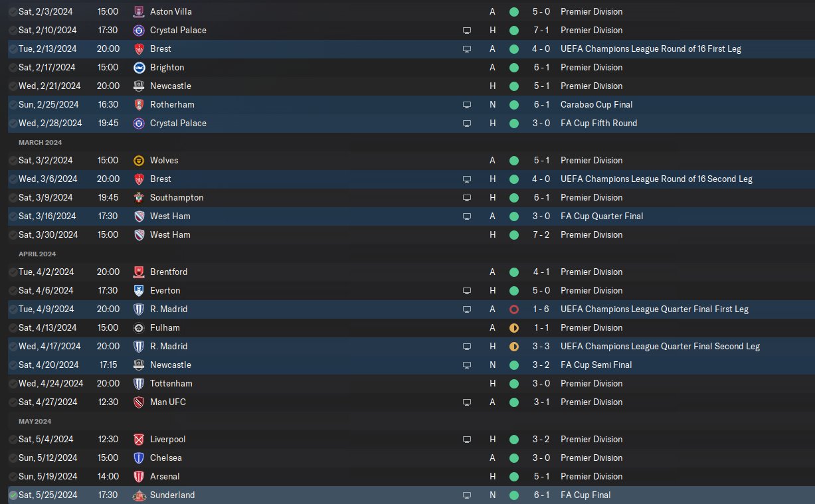Click the Aston Villa club badge
The width and height of the screenshot is (815, 504).
(139, 11)
